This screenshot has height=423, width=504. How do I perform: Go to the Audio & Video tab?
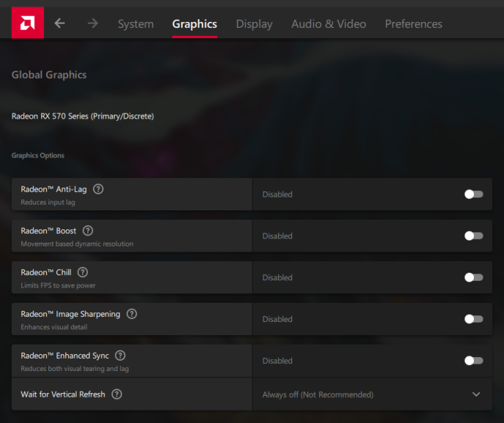point(329,24)
